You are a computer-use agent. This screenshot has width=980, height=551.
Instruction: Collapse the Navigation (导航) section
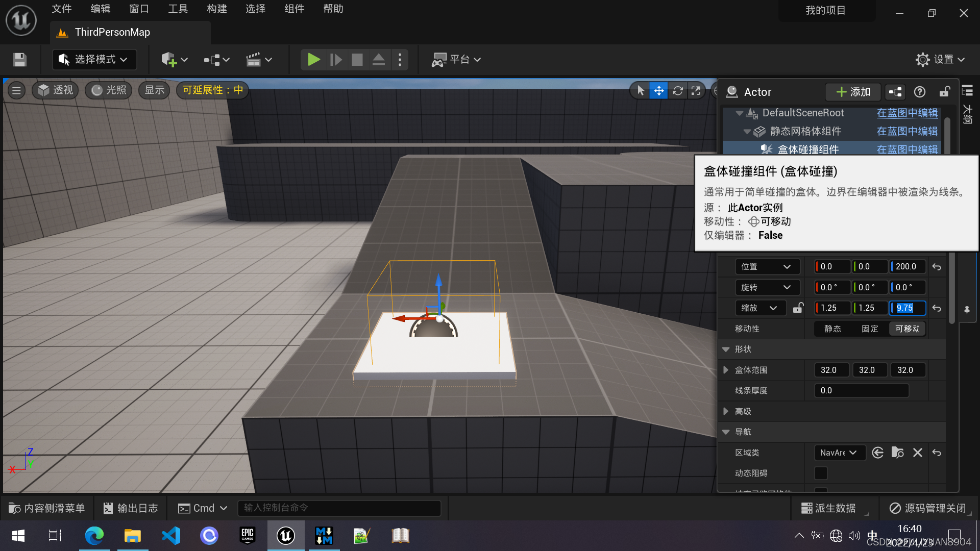(x=726, y=432)
